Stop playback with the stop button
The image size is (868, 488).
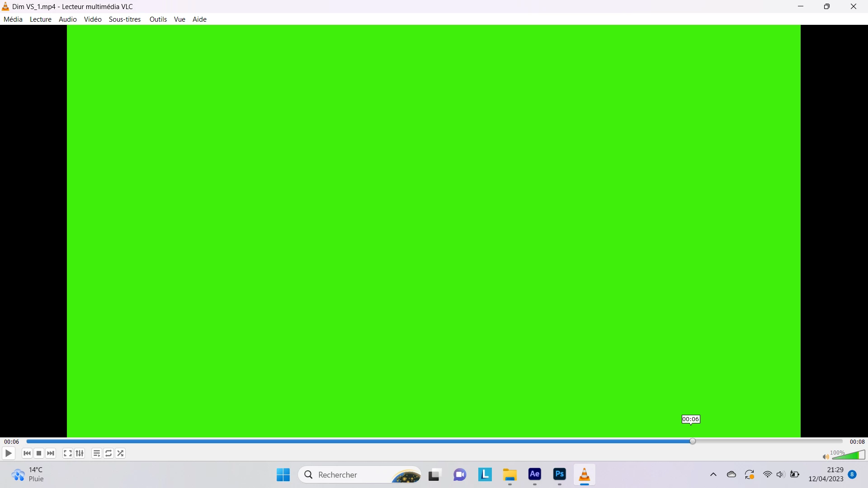(39, 453)
